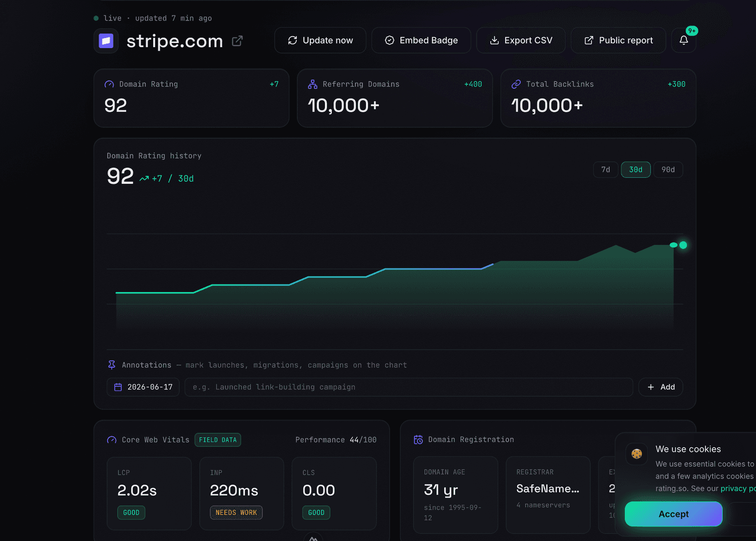Click the stripe.com site favicon

pyautogui.click(x=106, y=41)
